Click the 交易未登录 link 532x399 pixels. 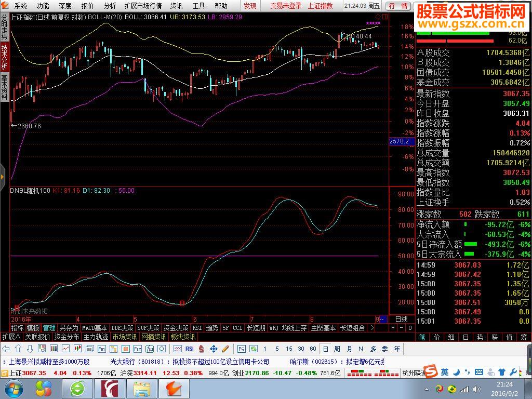[x=286, y=6]
